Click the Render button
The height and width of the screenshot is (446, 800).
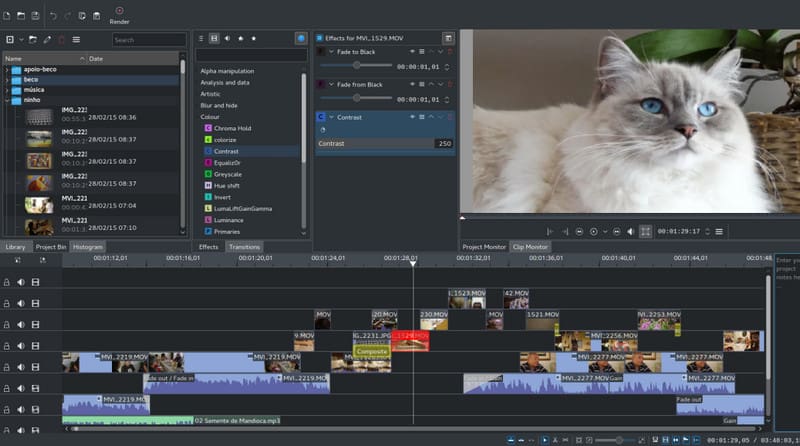119,15
